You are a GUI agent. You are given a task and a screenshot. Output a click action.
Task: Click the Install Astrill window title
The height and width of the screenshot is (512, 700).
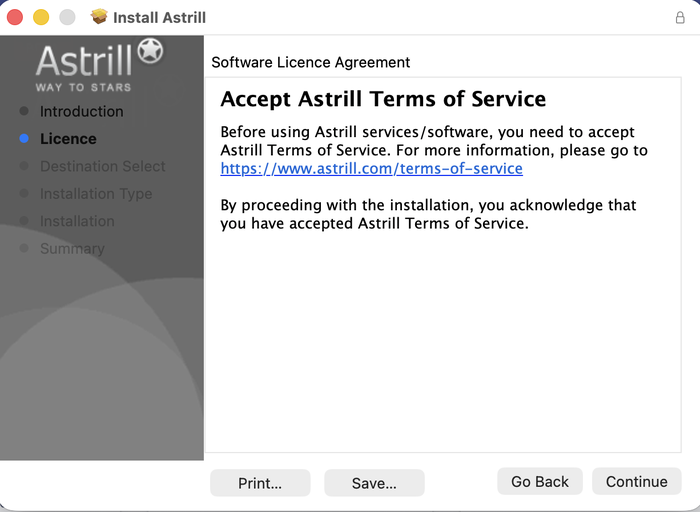pos(159,17)
